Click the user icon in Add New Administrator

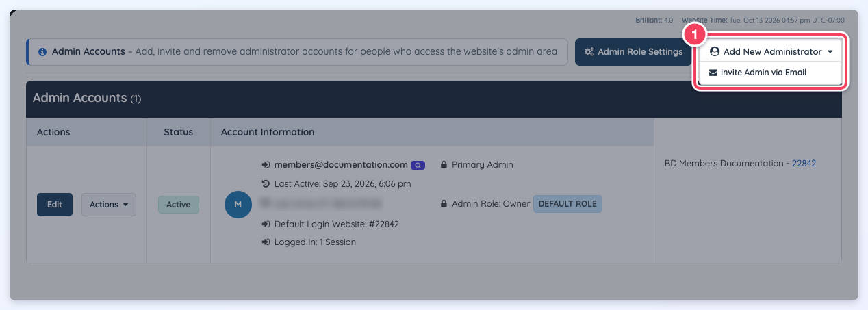click(x=715, y=52)
